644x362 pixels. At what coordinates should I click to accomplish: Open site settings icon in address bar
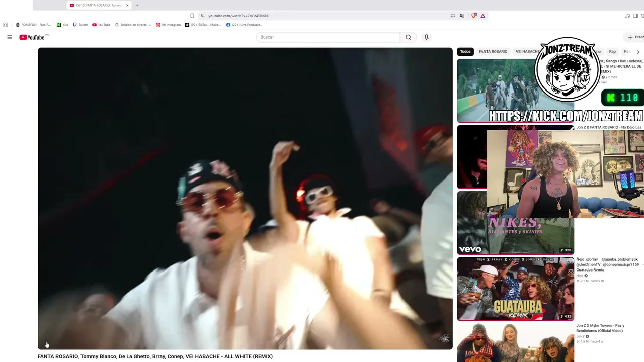[x=203, y=16]
